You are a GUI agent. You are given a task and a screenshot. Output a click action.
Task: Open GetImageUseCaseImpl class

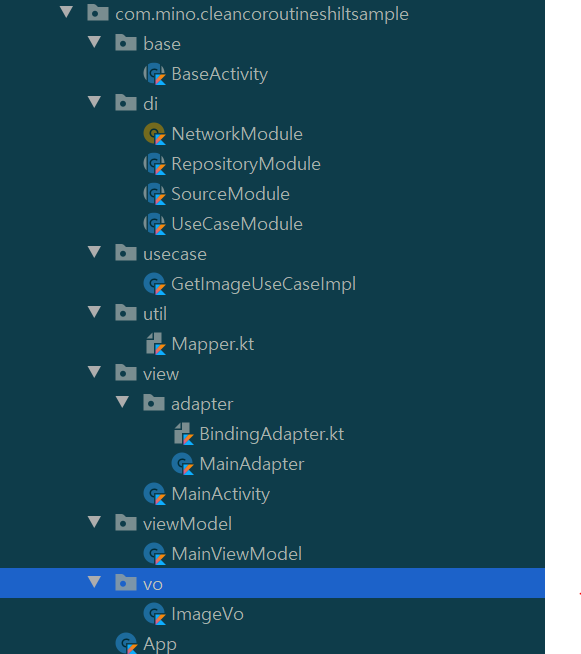(264, 285)
